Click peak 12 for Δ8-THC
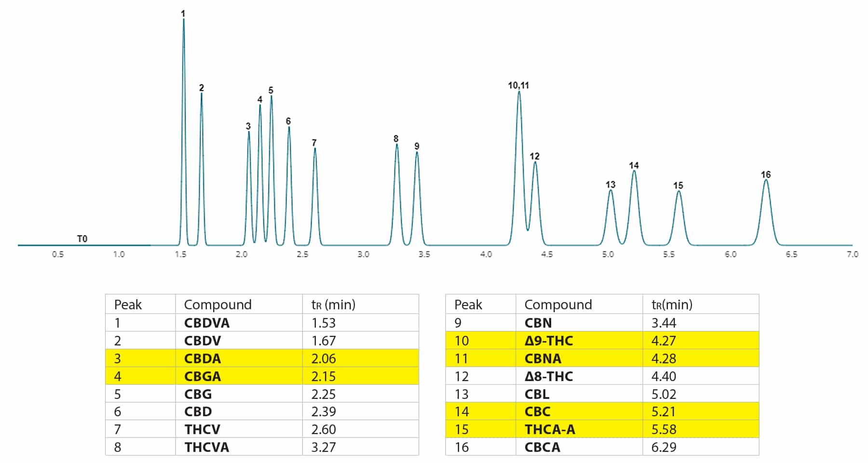The image size is (868, 463). [535, 164]
